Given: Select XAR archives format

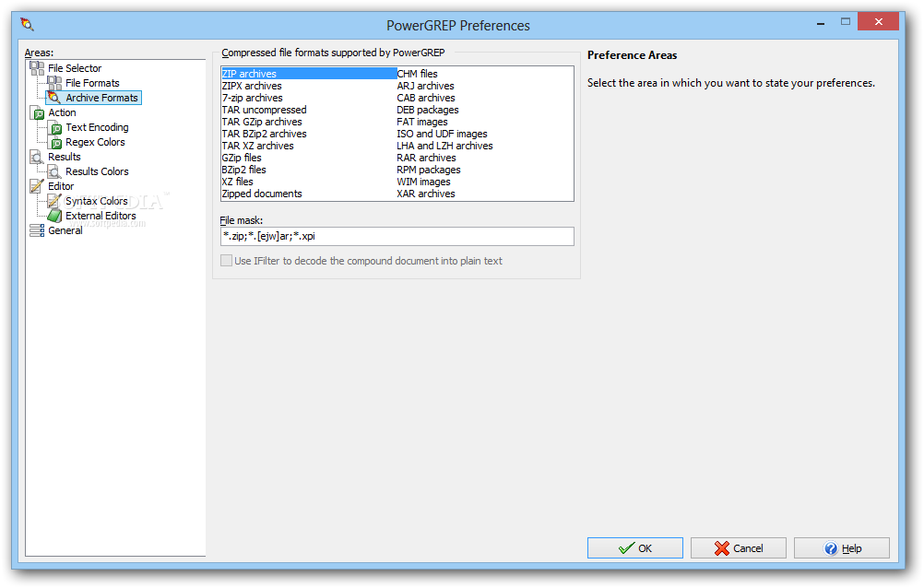Looking at the screenshot, I should coord(426,194).
